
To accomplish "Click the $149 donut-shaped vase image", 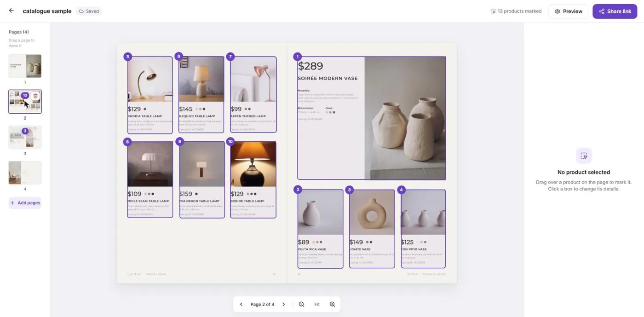I will (372, 213).
